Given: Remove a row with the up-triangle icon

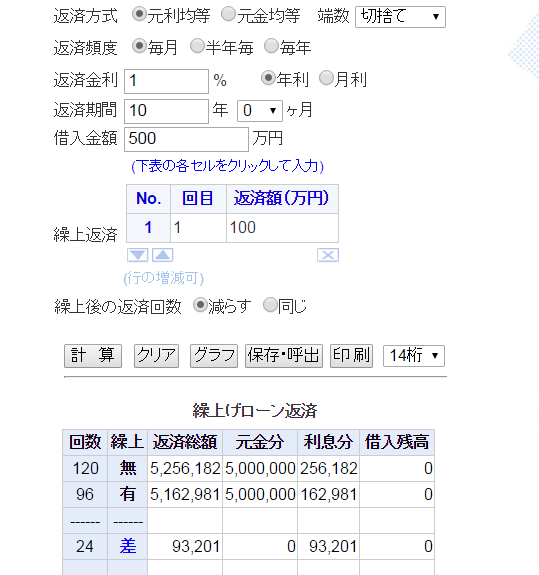Looking at the screenshot, I should click(x=162, y=255).
